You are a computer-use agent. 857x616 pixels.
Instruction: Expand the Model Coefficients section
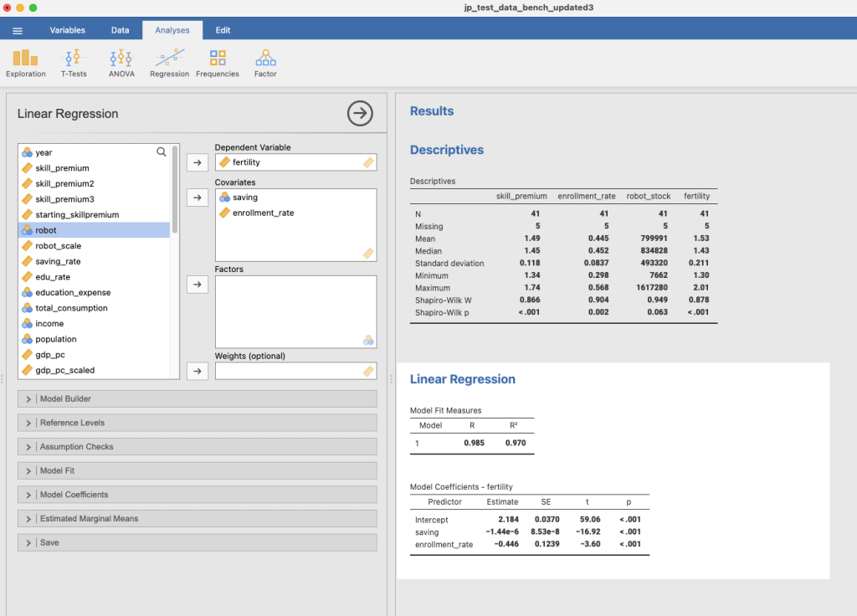[197, 495]
